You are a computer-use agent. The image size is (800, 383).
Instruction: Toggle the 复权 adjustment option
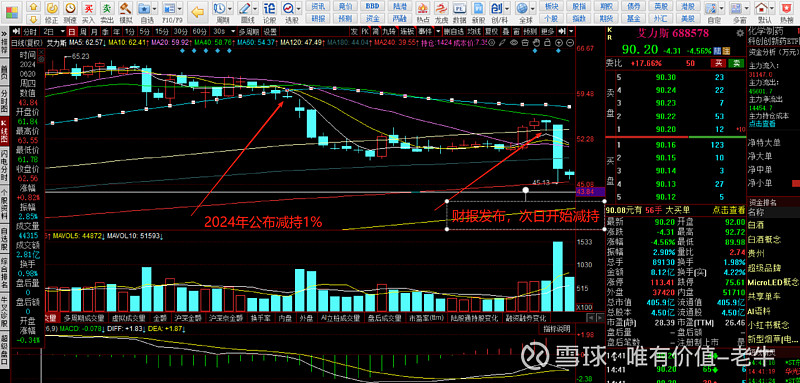[491, 31]
